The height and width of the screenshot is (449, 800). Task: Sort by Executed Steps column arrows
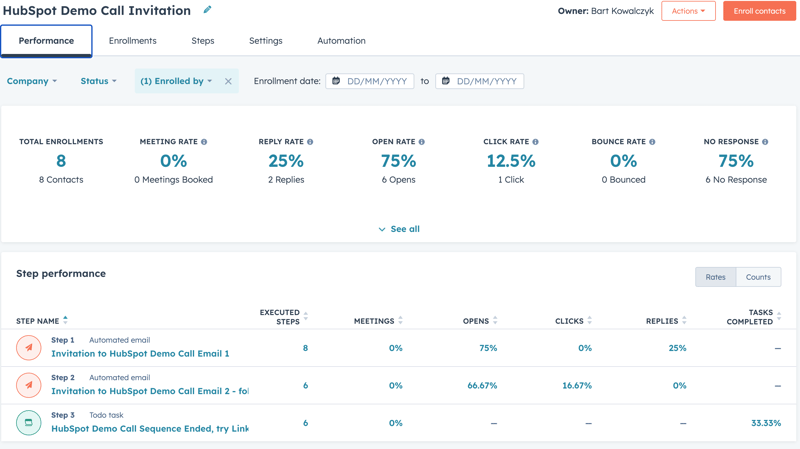pos(306,316)
